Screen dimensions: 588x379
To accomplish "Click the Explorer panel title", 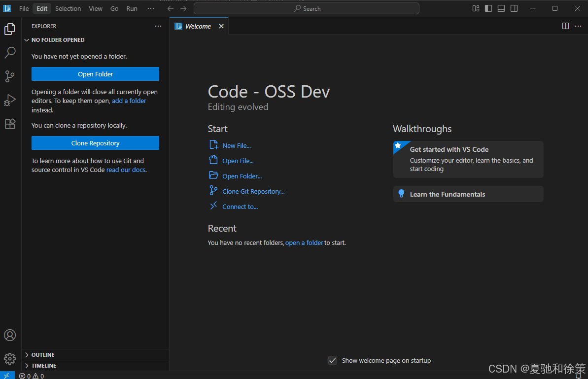I will [x=44, y=26].
